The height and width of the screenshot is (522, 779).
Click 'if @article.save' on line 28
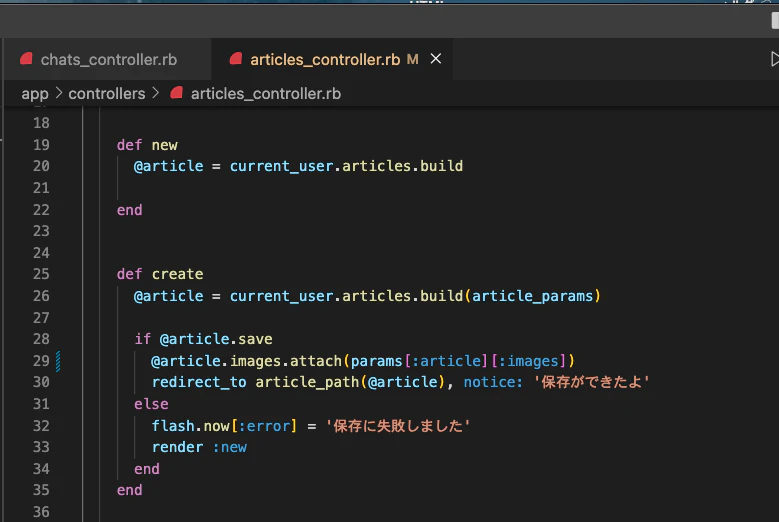[x=203, y=339]
